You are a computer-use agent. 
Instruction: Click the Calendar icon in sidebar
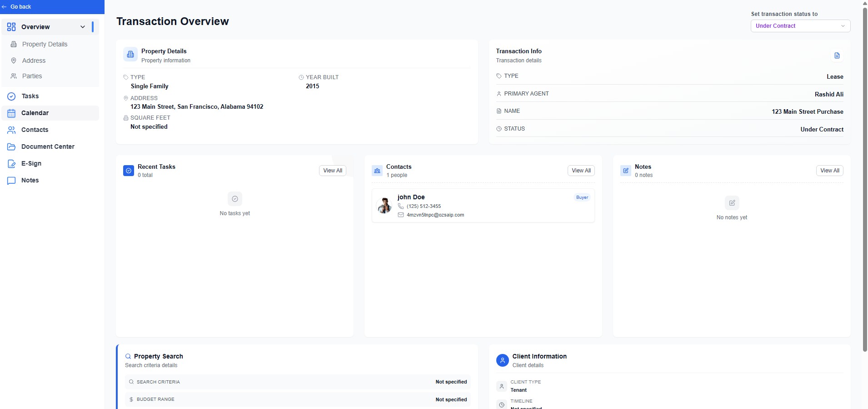pos(11,113)
